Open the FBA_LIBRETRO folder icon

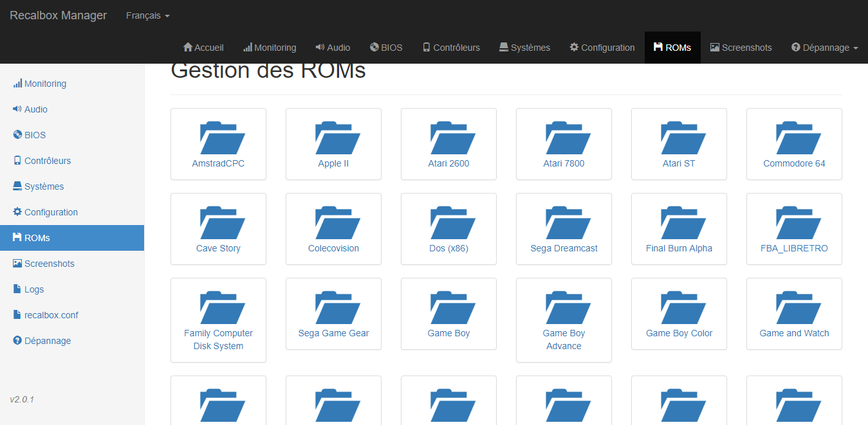pyautogui.click(x=794, y=221)
